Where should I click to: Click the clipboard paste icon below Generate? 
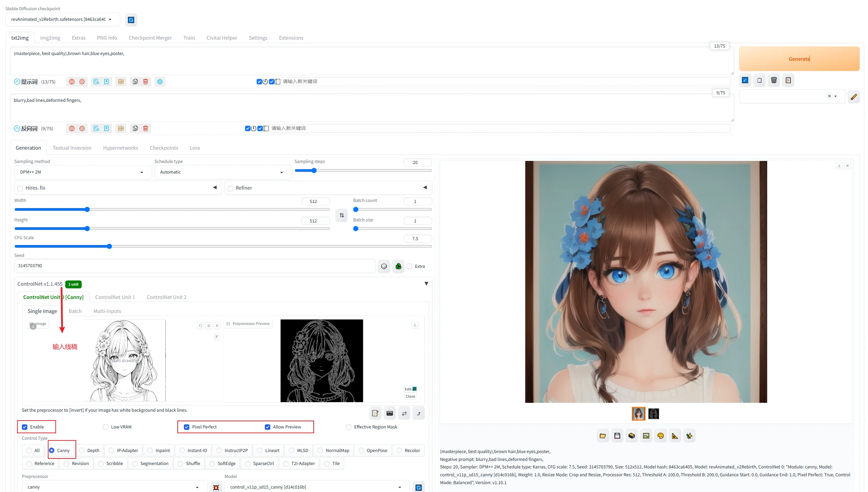(x=788, y=80)
